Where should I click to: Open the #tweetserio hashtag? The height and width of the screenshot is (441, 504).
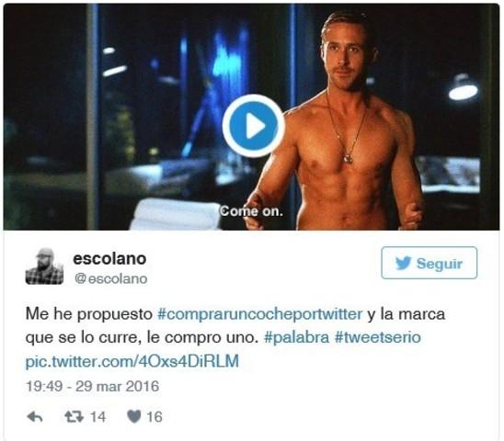[378, 337]
